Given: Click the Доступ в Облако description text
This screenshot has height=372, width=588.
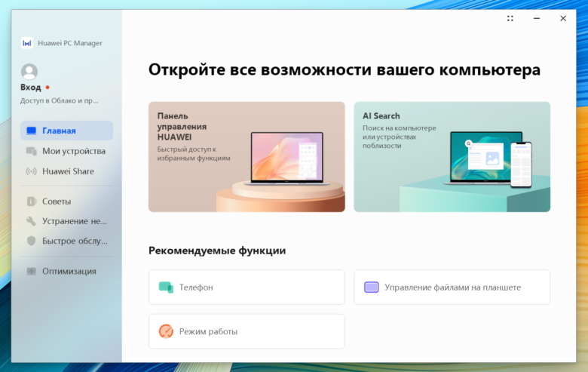Looking at the screenshot, I should tap(60, 100).
